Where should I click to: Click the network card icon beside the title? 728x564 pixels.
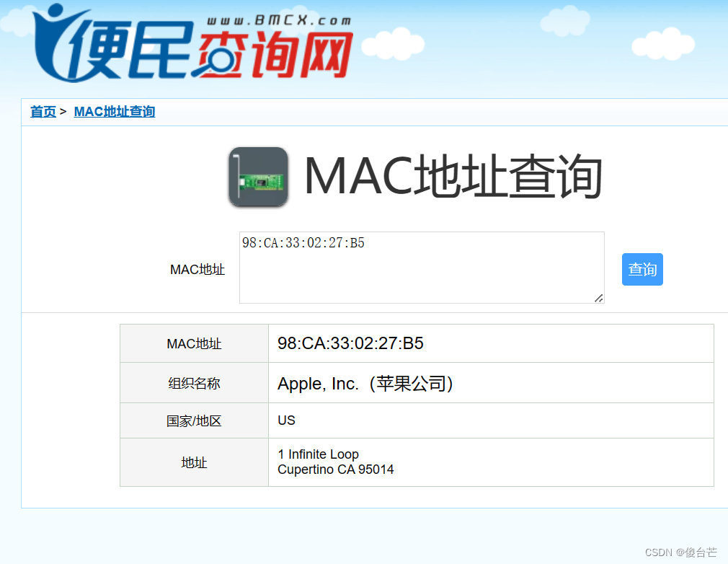[259, 177]
